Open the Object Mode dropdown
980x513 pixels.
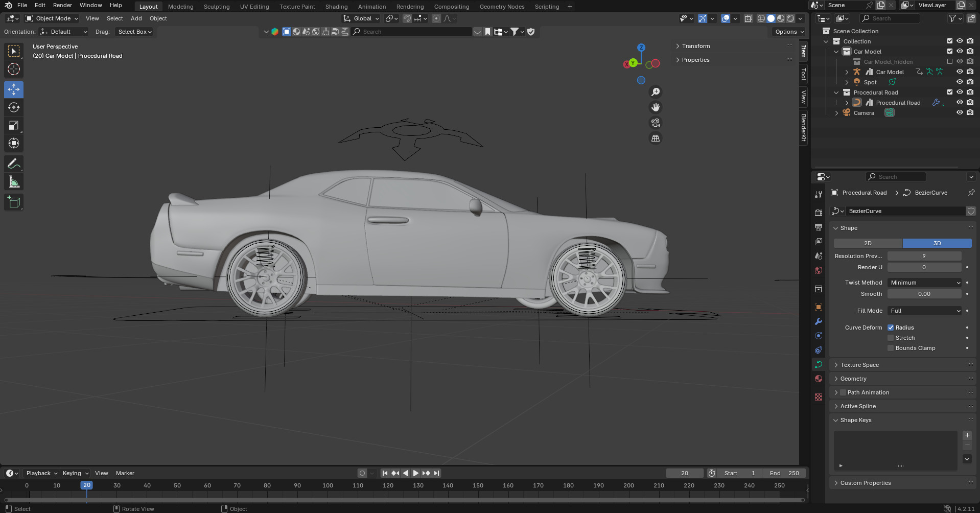pos(52,18)
